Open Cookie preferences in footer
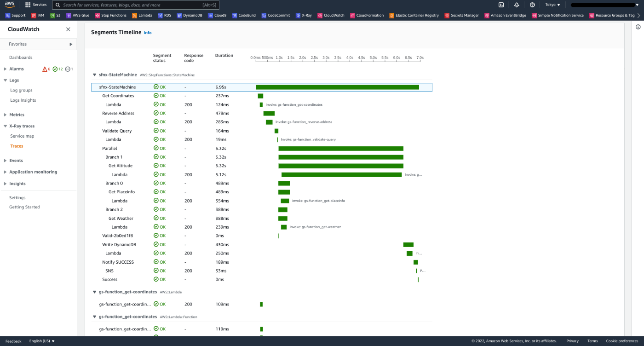Viewport: 644px width, 346px height. (x=622, y=341)
